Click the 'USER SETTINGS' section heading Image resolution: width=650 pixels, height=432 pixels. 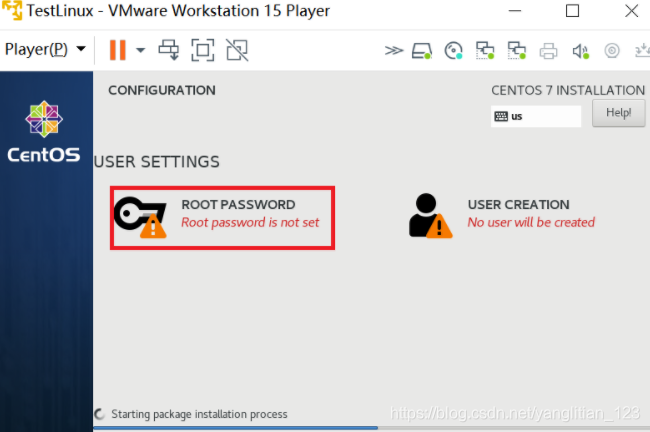click(157, 162)
